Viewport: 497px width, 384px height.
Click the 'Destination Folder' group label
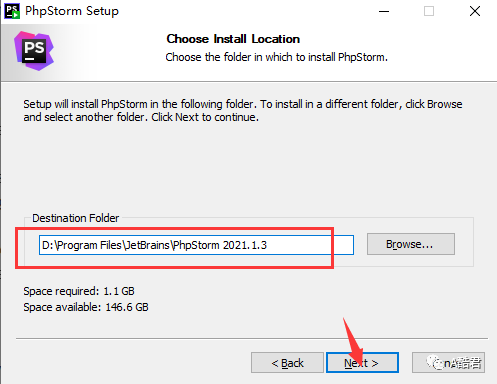(x=75, y=218)
